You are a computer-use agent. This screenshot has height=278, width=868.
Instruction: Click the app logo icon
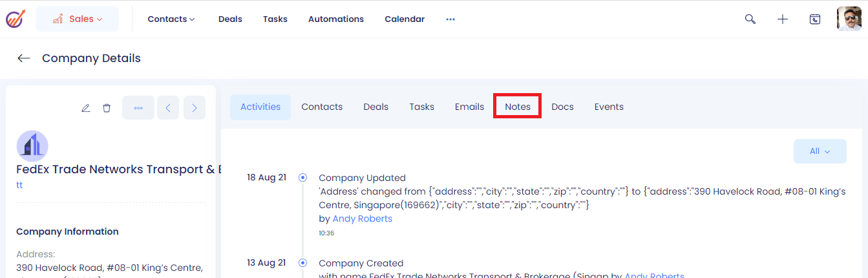[15, 19]
